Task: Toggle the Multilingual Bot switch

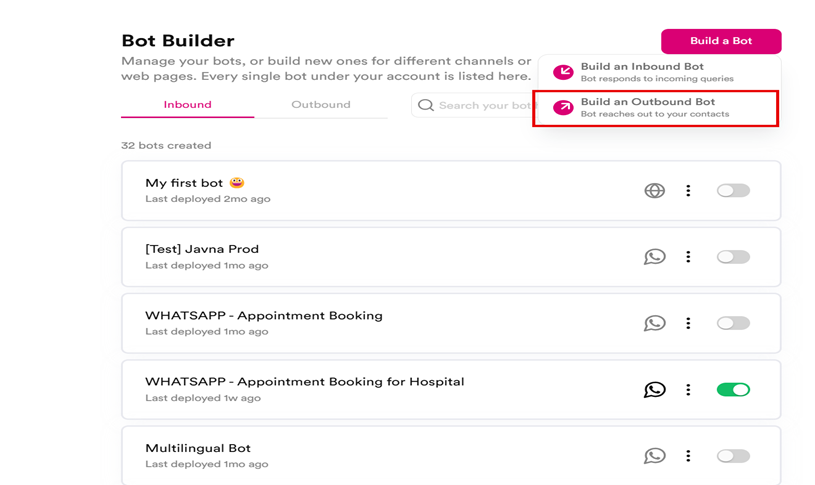Action: [x=733, y=456]
